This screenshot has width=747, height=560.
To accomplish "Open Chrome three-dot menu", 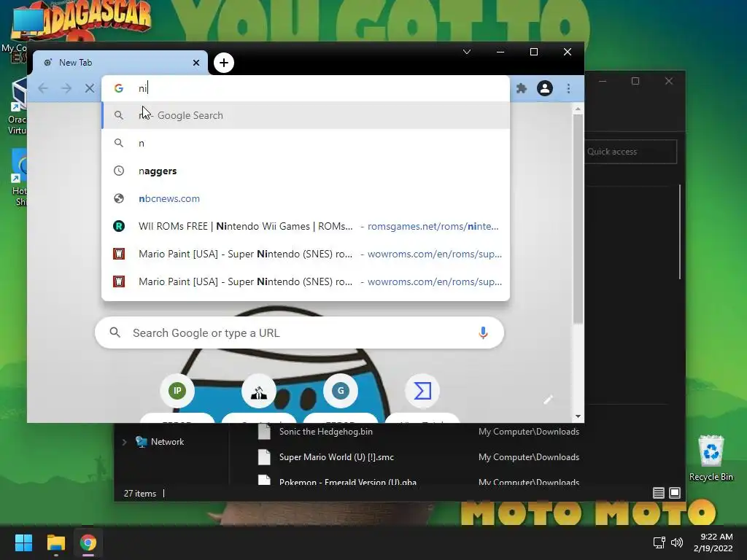I will 568,88.
